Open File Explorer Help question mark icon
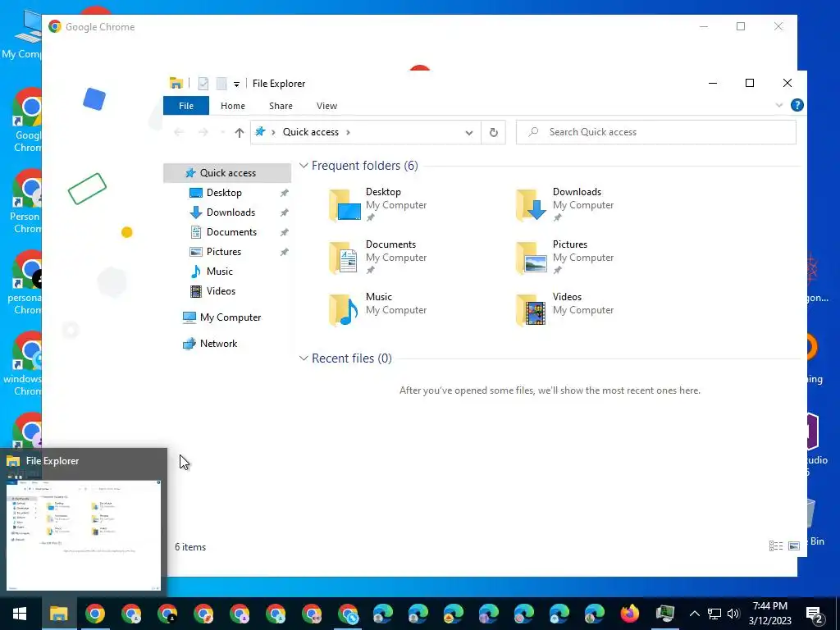 pyautogui.click(x=797, y=105)
